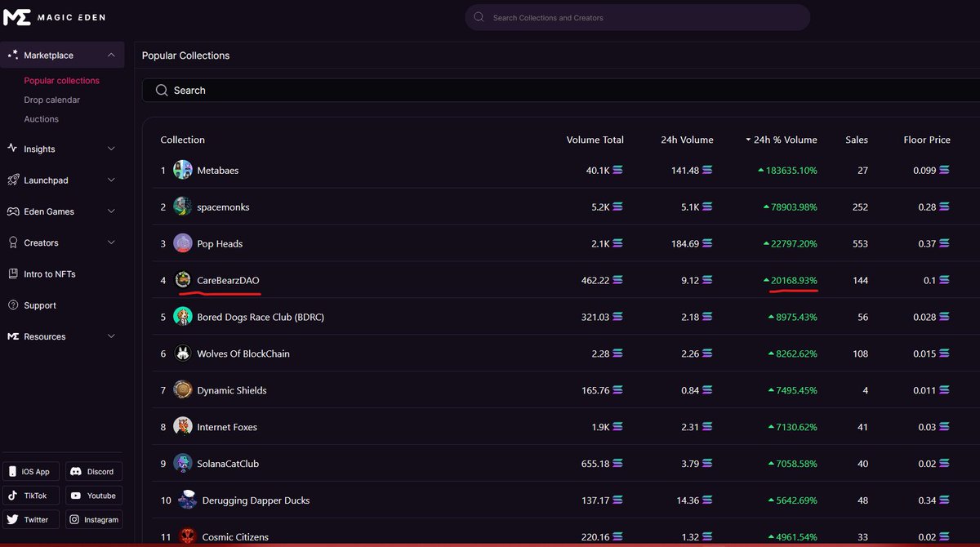Open Bored Dogs Race Club (BDRC) name
Screen dimensions: 980x547
(261, 317)
